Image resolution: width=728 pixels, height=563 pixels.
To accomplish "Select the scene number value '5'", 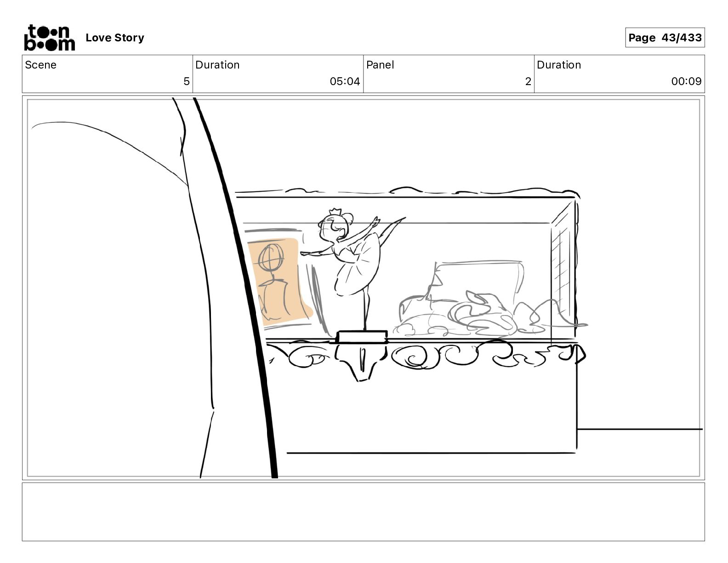I will click(186, 81).
